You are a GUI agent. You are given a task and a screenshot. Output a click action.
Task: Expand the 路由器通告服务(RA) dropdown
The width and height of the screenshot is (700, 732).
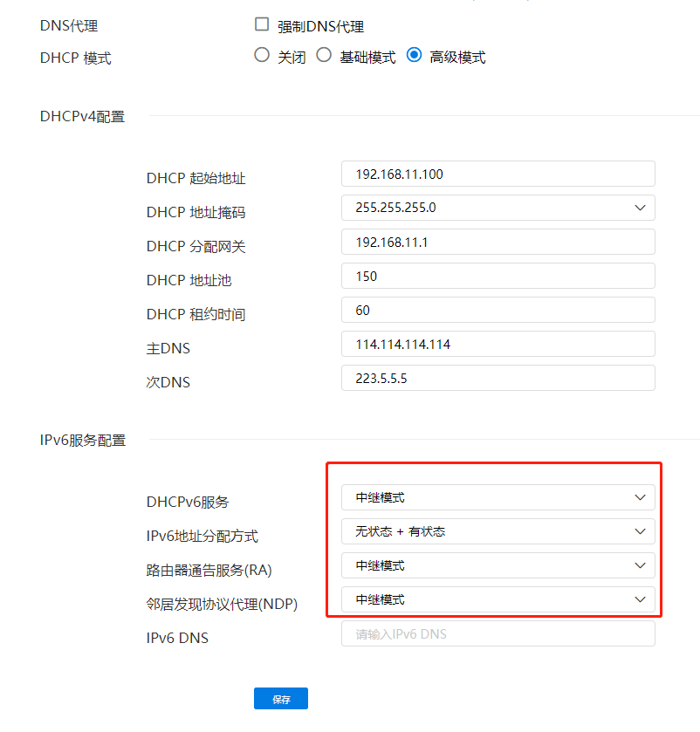[x=498, y=565]
